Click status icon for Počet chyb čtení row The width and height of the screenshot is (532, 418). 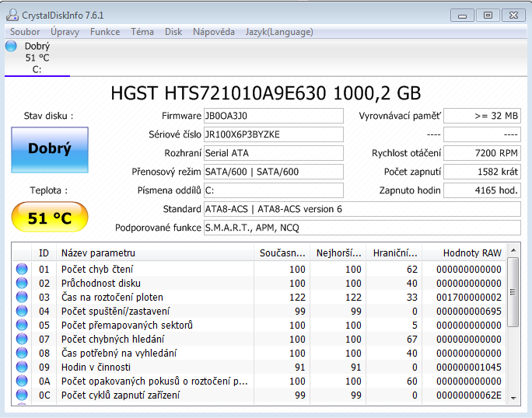[x=22, y=270]
